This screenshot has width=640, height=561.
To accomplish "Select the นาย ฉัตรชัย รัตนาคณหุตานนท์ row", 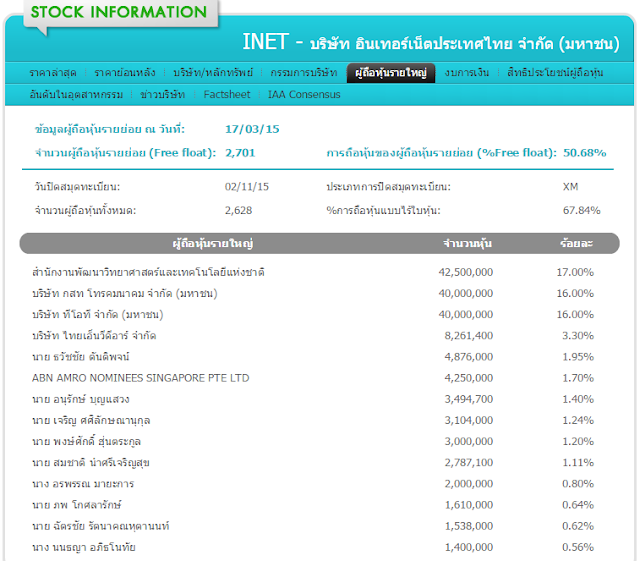I will pos(313,526).
